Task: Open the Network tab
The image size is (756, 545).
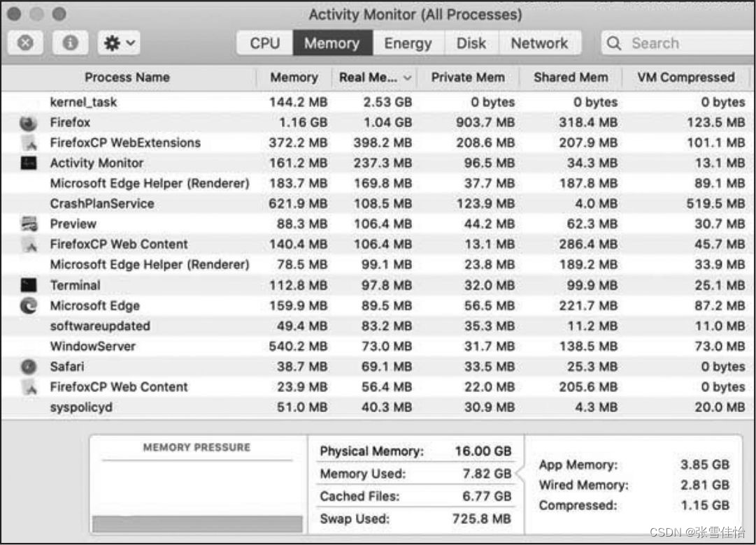Action: pyautogui.click(x=539, y=43)
